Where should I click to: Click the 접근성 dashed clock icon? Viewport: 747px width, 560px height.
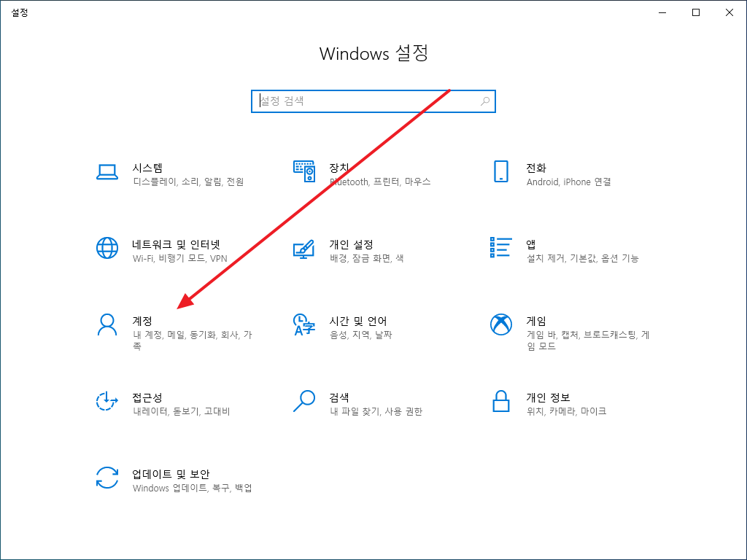click(107, 401)
